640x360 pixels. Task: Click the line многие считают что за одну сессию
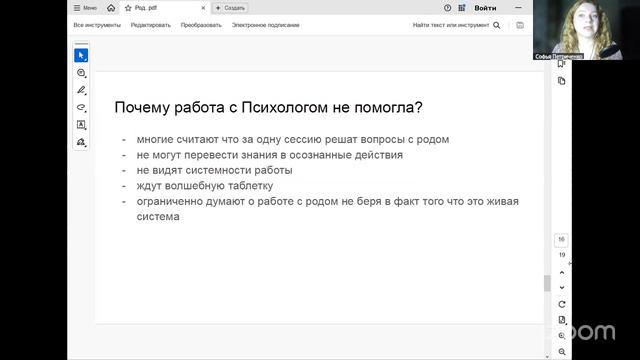pyautogui.click(x=293, y=139)
